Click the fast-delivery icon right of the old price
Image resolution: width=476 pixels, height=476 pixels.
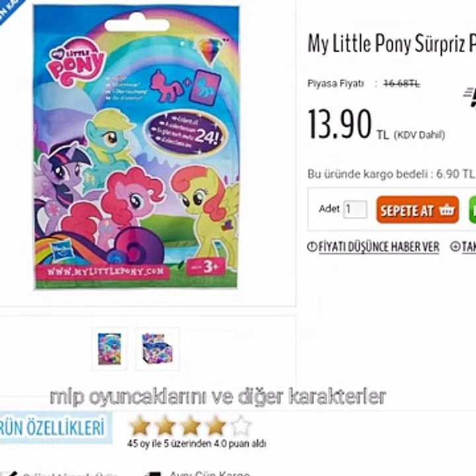[469, 97]
